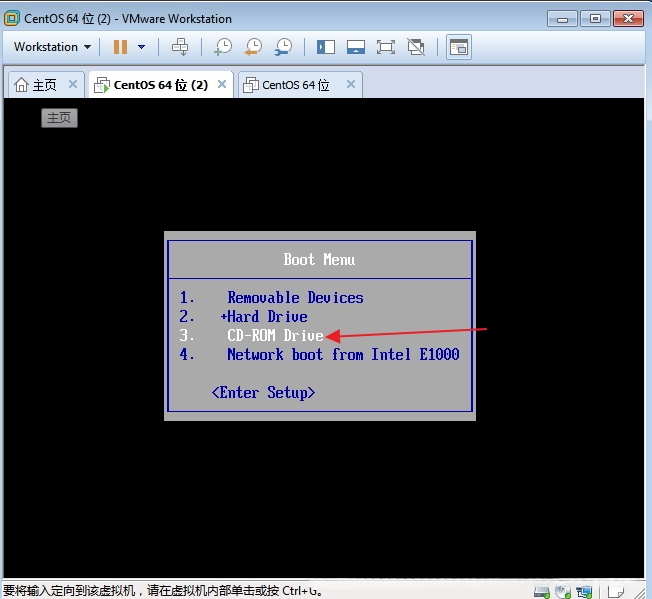Screen dimensions: 652x599
Task: Open the Snapshot Manager
Action: click(x=284, y=47)
